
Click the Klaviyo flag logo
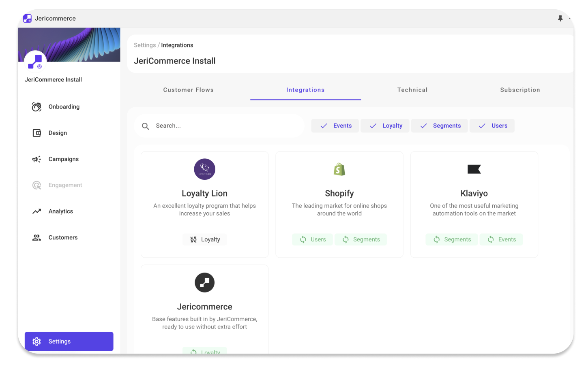pyautogui.click(x=474, y=169)
